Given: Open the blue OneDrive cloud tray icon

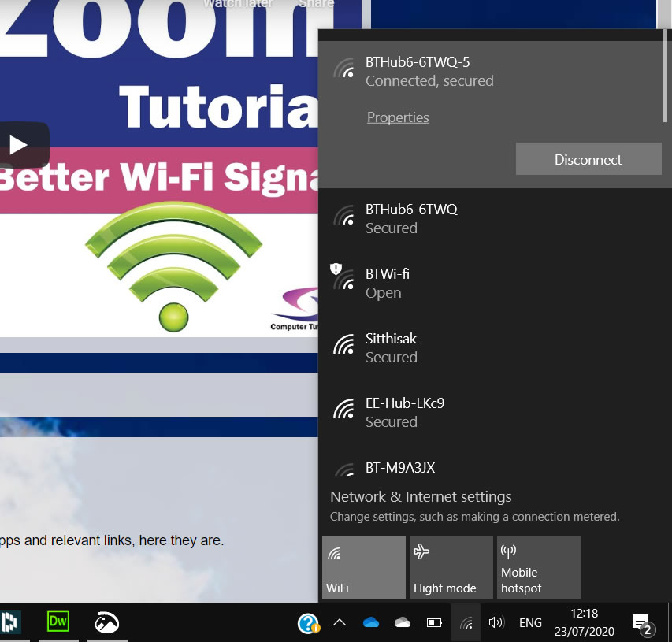Looking at the screenshot, I should coord(371,622).
